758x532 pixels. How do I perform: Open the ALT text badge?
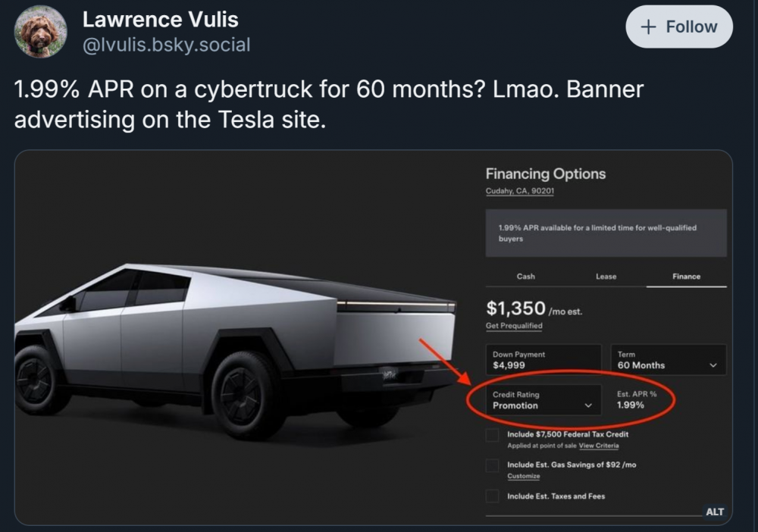click(714, 512)
